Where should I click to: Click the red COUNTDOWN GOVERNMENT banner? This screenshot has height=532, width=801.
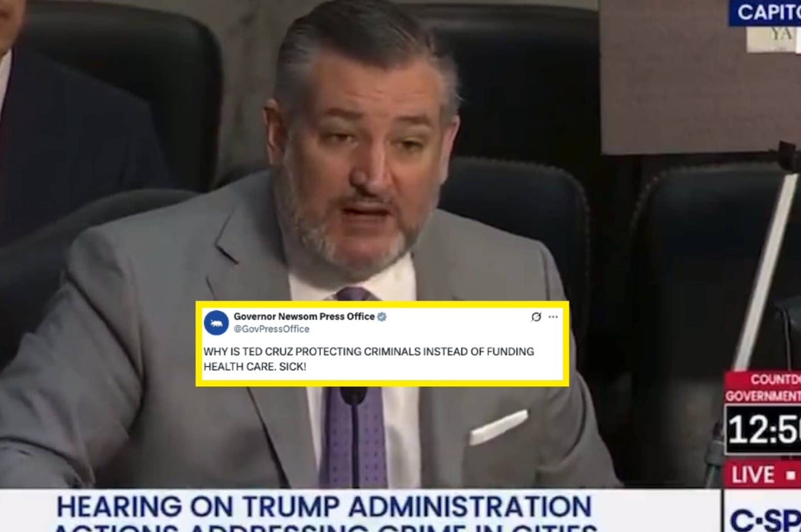[763, 387]
